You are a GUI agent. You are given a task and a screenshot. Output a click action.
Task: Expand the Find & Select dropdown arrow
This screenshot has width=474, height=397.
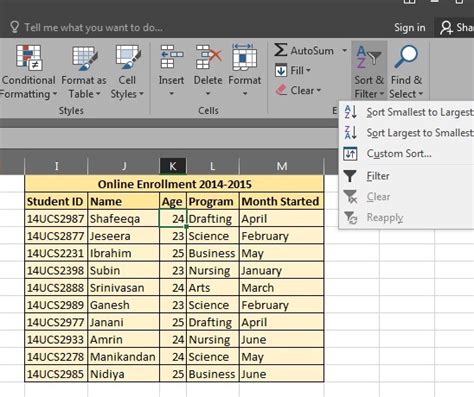(421, 94)
